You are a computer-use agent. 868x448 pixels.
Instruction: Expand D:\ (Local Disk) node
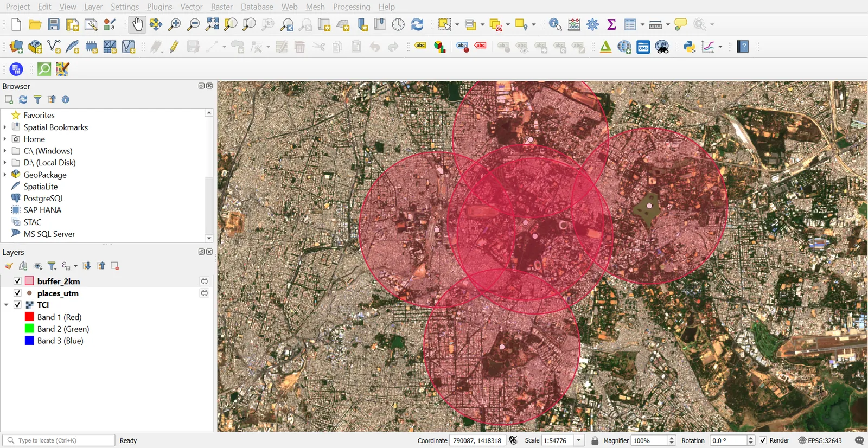tap(5, 163)
